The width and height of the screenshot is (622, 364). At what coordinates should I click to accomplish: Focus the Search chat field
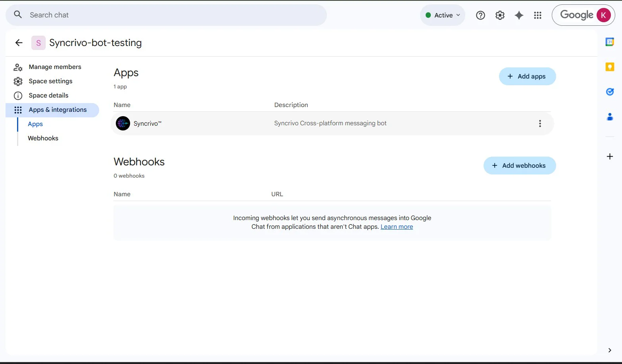(x=166, y=15)
